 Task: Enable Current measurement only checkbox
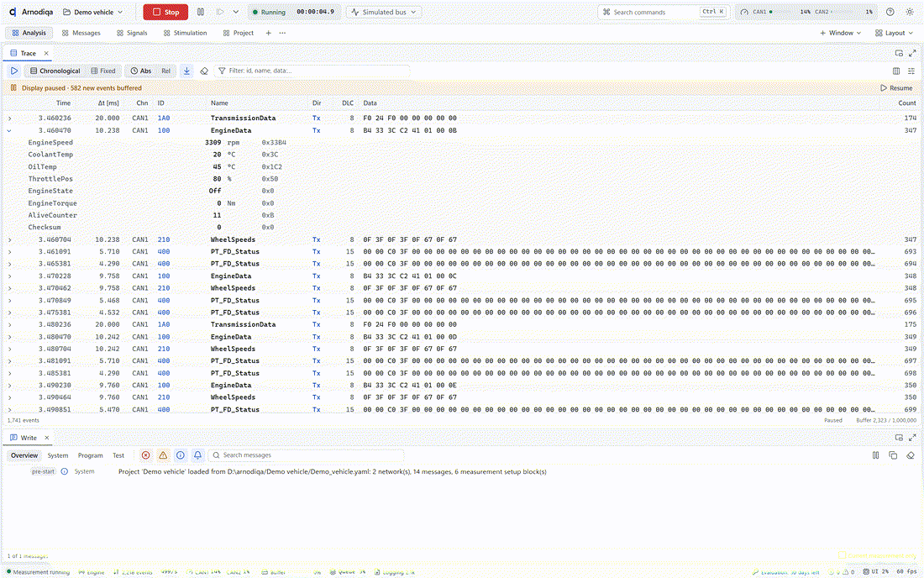842,555
